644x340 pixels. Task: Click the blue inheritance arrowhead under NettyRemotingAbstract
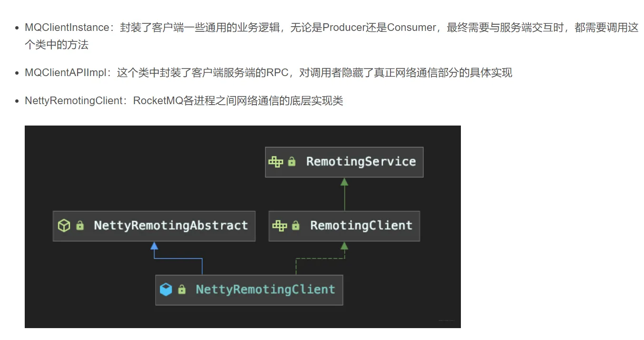[154, 245]
